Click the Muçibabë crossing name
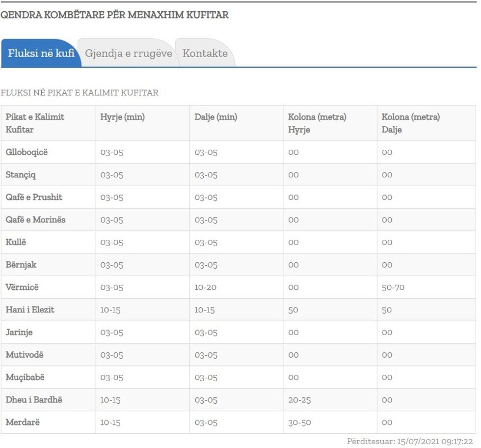481x448 pixels. click(x=25, y=377)
